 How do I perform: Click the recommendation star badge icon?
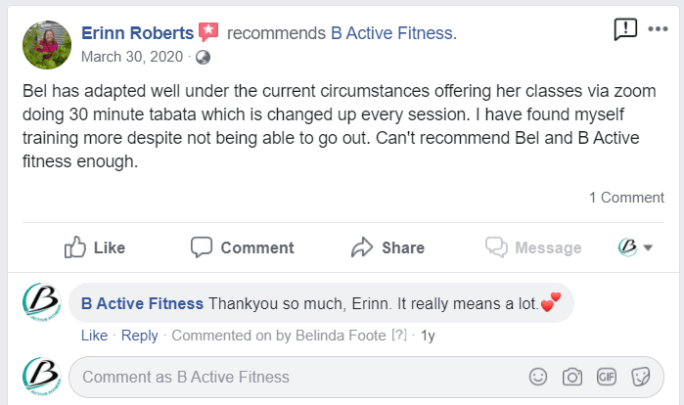coord(208,33)
